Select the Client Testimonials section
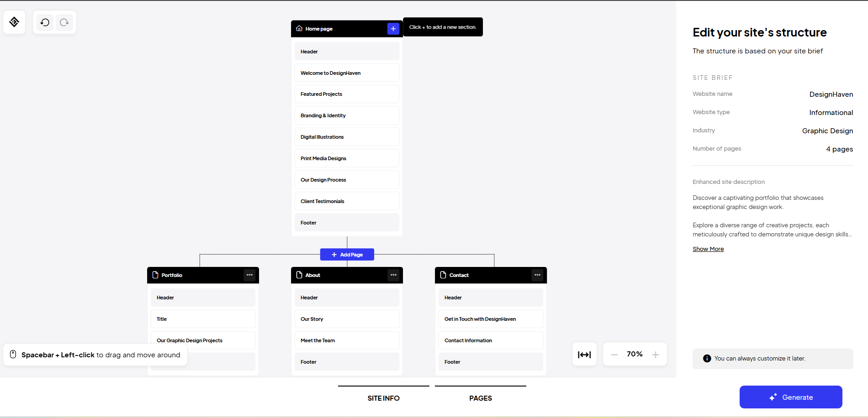Image resolution: width=868 pixels, height=418 pixels. [347, 201]
